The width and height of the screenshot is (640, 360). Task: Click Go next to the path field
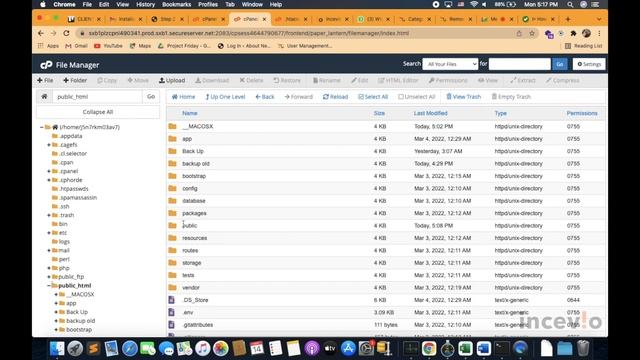[x=151, y=97]
